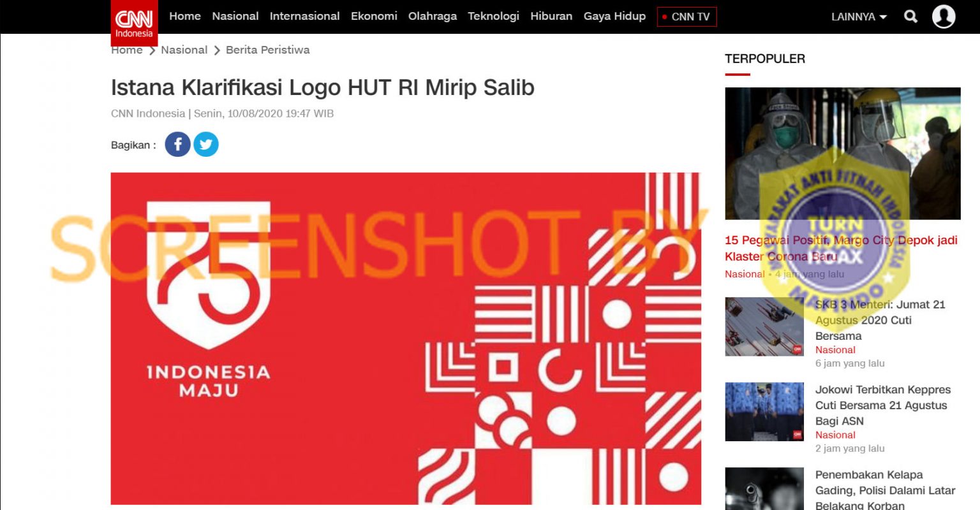Select the TERPOPULER section heading
This screenshot has height=510, width=980.
click(x=765, y=59)
